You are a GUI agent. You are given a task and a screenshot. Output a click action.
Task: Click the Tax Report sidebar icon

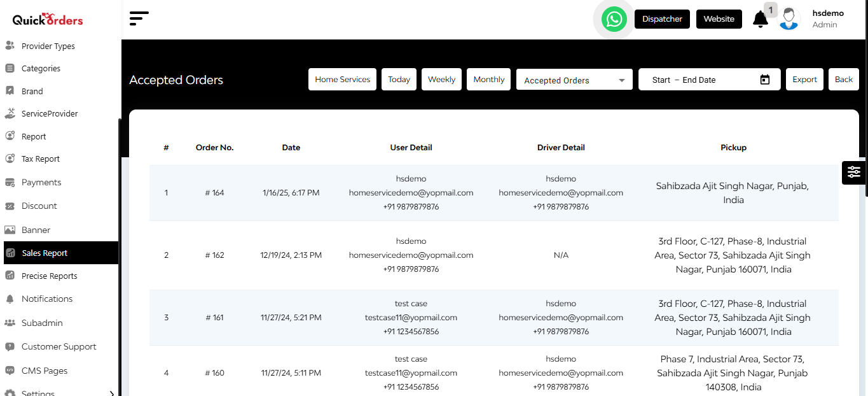click(10, 159)
